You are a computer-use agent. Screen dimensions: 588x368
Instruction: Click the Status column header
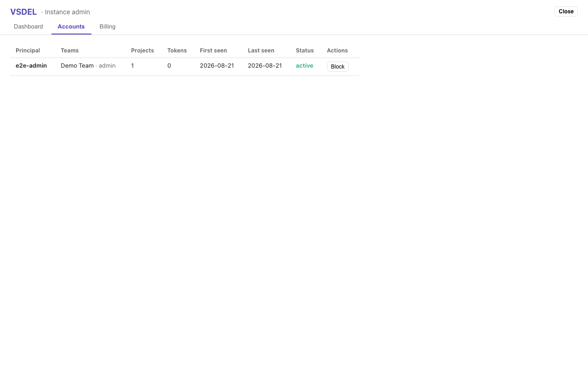coord(305,51)
